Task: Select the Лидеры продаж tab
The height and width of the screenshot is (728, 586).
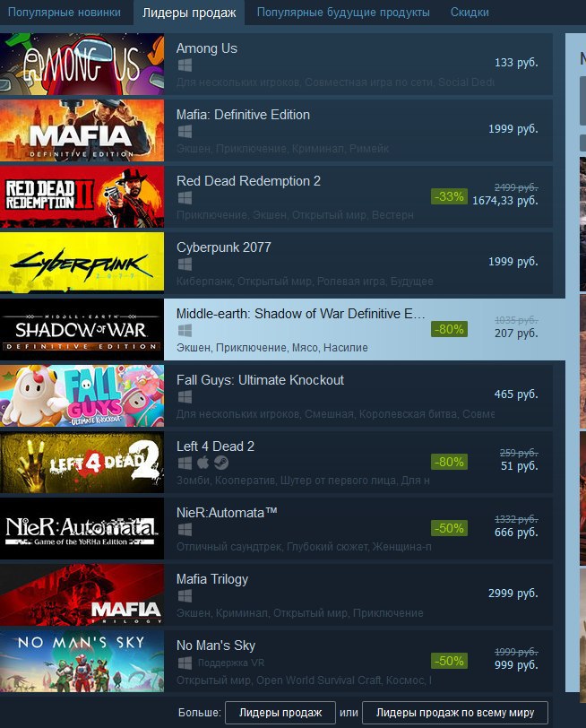Action: [x=189, y=13]
